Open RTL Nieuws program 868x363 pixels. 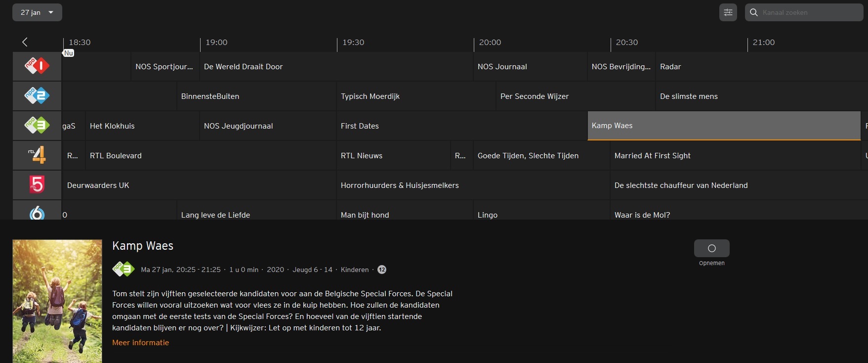point(393,155)
